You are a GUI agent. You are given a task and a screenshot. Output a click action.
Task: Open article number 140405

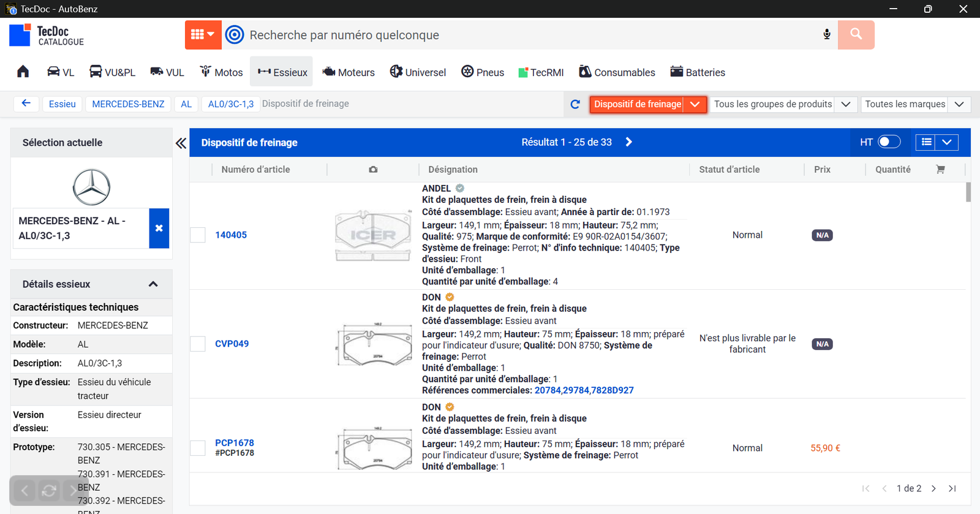coord(231,235)
